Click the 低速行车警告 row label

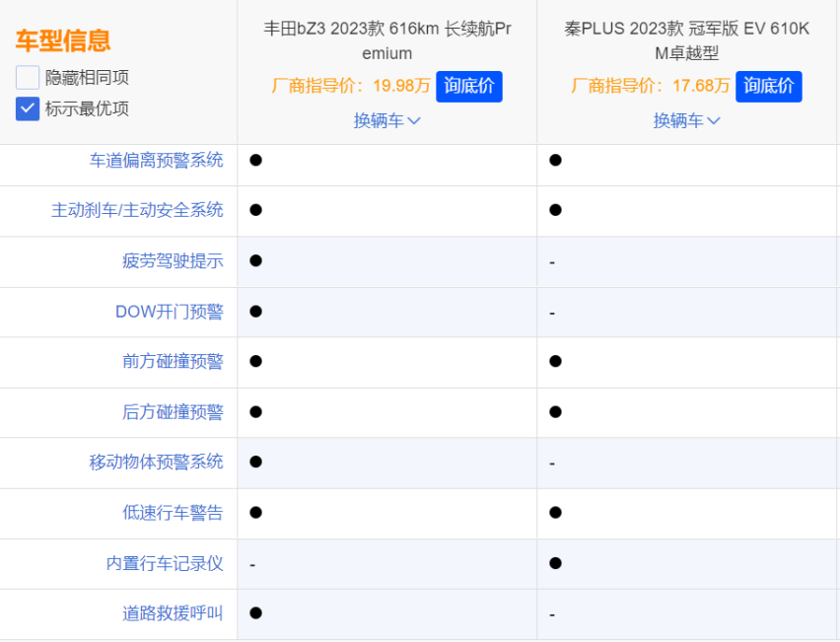(173, 513)
